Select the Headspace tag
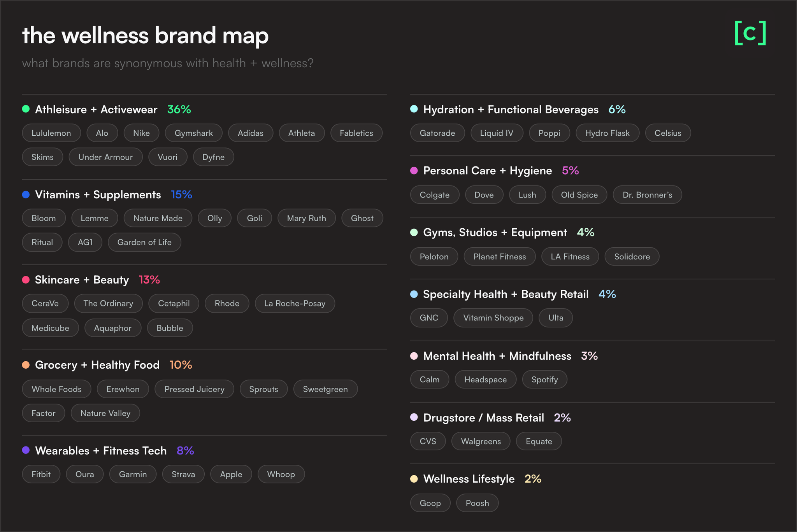 (485, 379)
